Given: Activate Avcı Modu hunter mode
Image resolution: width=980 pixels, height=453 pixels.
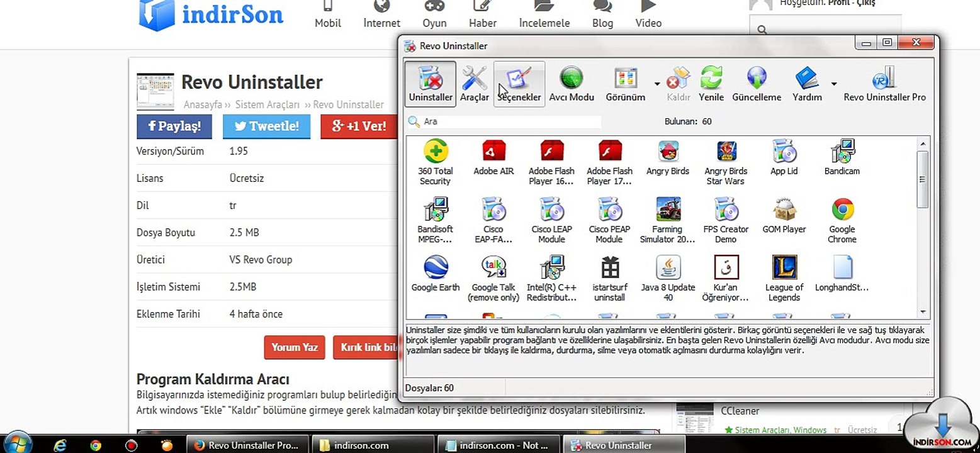Looking at the screenshot, I should [x=572, y=84].
